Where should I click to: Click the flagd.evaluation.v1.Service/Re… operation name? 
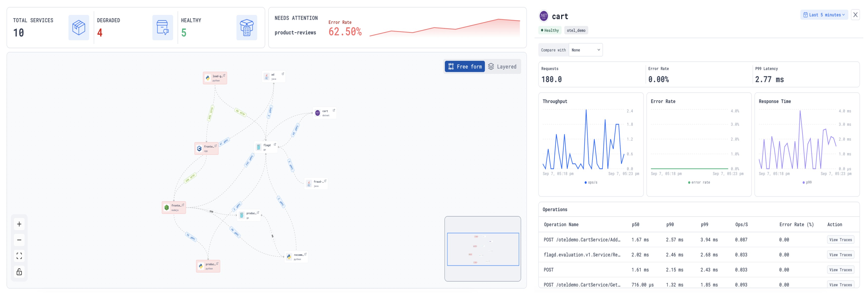click(582, 255)
